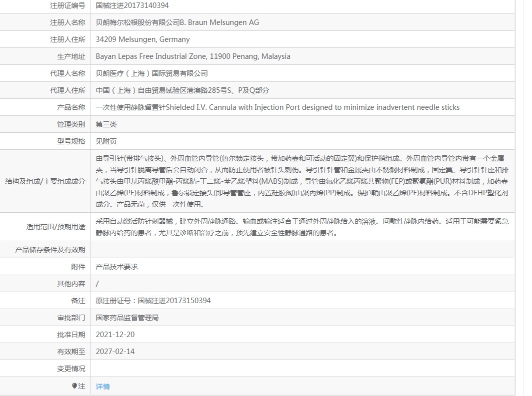Click the 附件 label
Viewport: 532px width, 396px height.
click(78, 267)
